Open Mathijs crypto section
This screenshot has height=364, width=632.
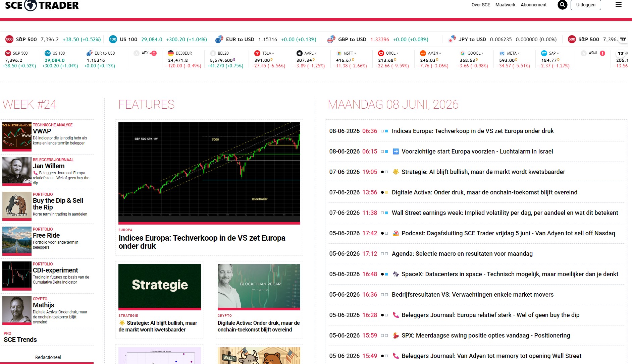coord(44,305)
